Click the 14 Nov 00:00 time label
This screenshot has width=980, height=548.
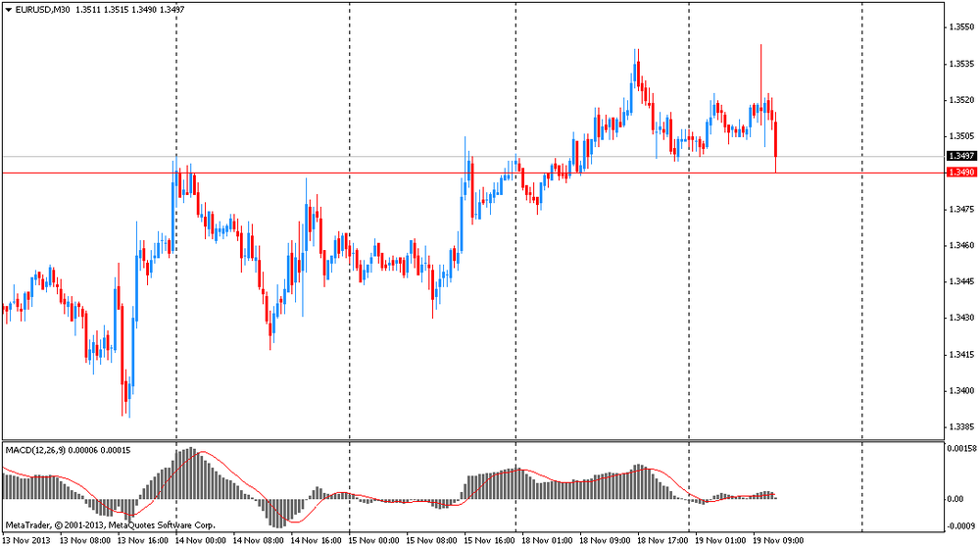(x=203, y=539)
